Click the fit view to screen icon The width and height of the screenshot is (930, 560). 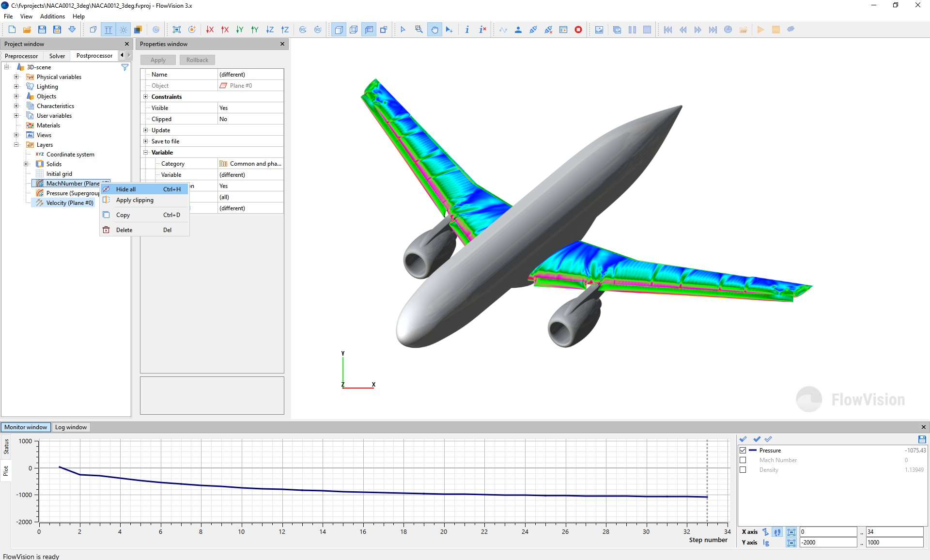pyautogui.click(x=177, y=30)
